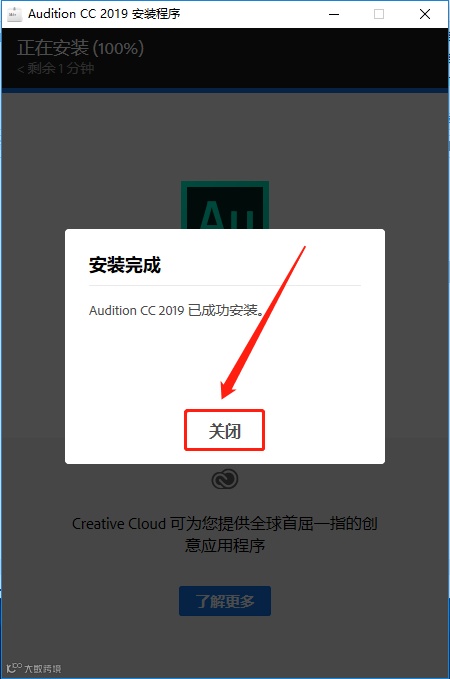This screenshot has width=450, height=679.
Task: Click the 大数跨境 watermark text
Action: 42,669
